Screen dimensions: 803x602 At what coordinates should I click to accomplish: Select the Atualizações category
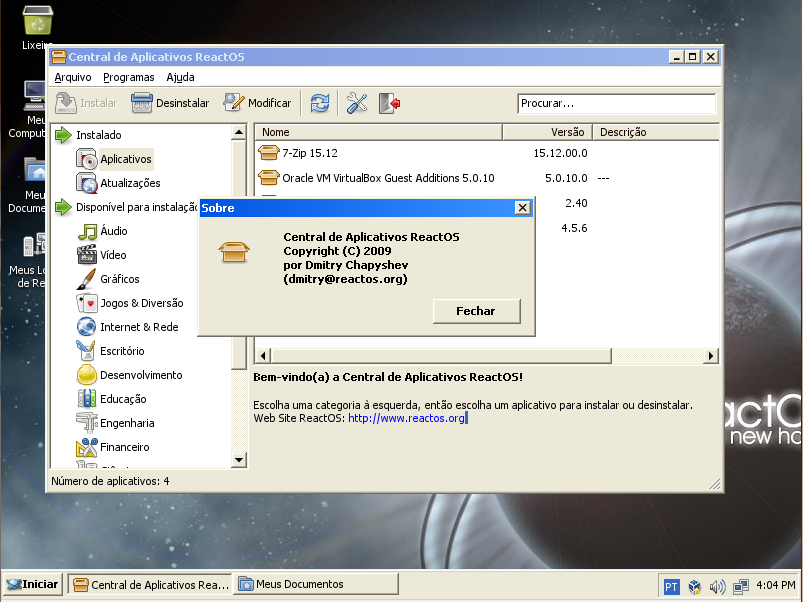tap(130, 183)
